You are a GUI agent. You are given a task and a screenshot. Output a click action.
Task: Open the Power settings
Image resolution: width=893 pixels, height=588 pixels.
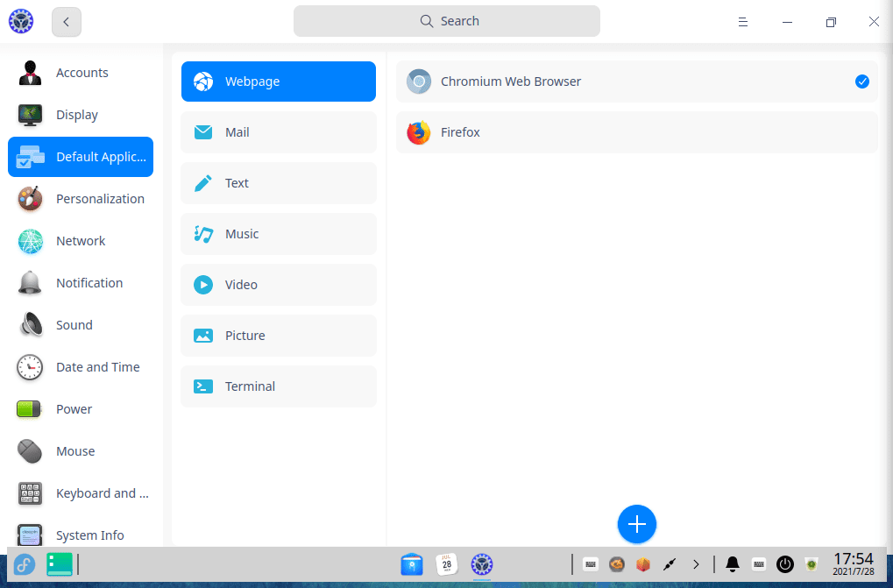click(x=81, y=409)
